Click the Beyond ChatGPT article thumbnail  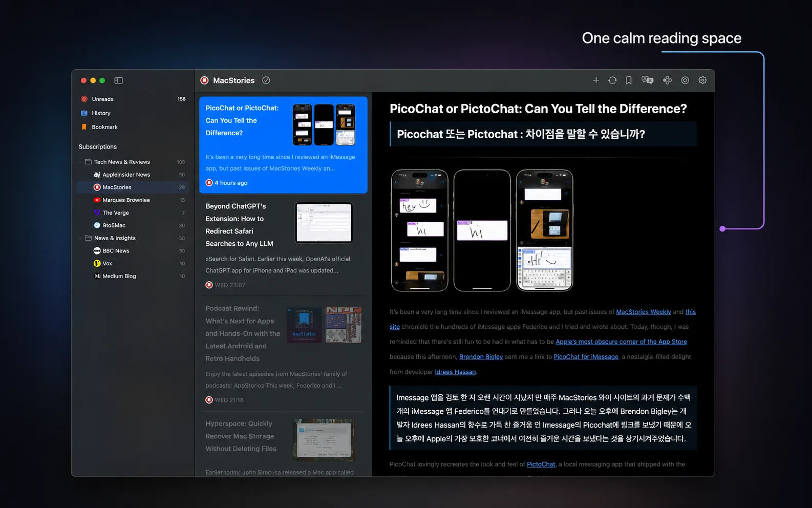[x=324, y=223]
